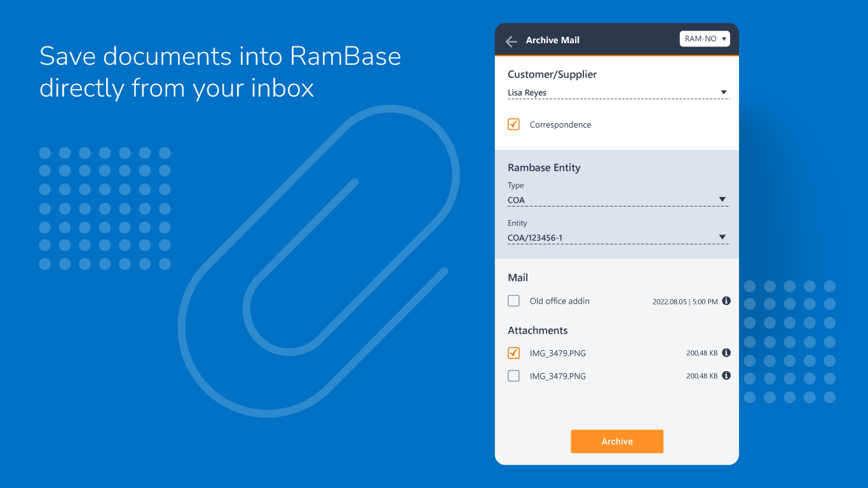
Task: Check the second IMG_3479.PNG attachment
Action: click(x=514, y=376)
